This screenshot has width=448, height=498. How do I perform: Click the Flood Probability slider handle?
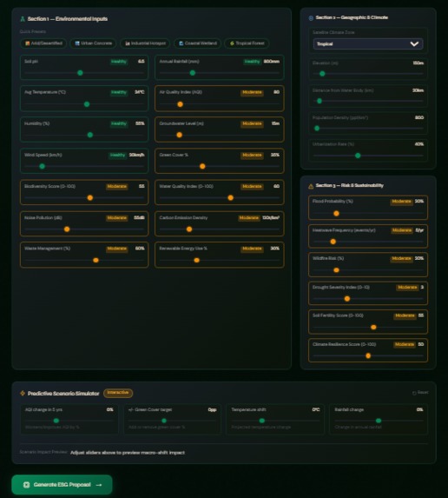pyautogui.click(x=336, y=214)
